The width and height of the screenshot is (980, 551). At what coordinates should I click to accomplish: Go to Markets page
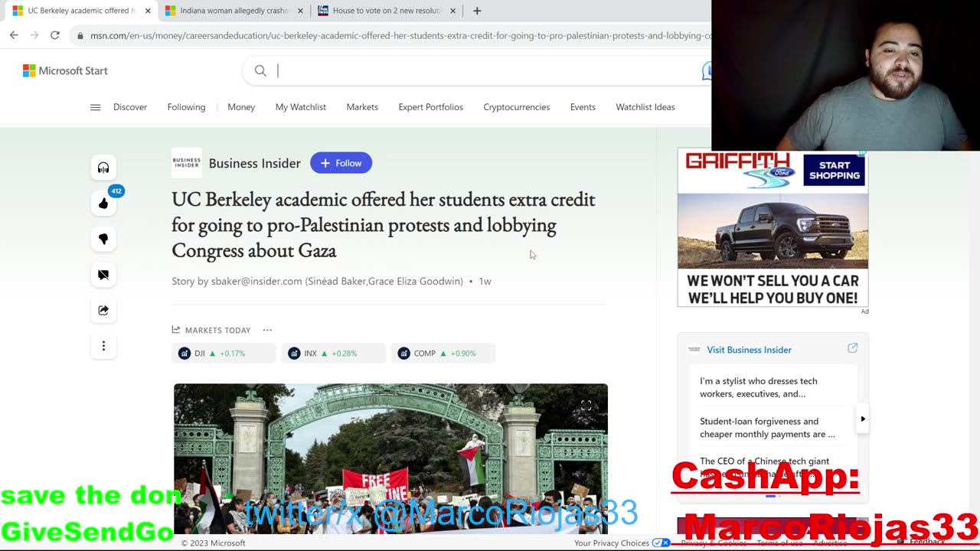click(x=362, y=107)
